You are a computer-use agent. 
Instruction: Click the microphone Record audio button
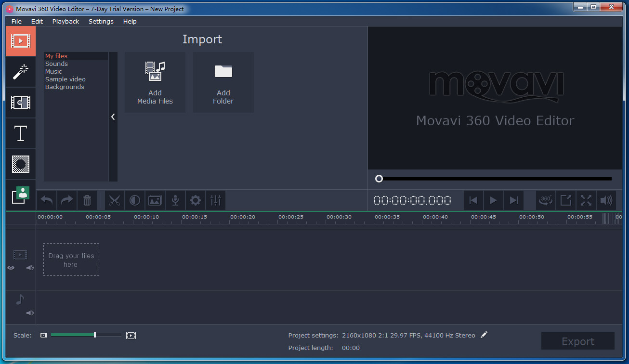pyautogui.click(x=175, y=200)
